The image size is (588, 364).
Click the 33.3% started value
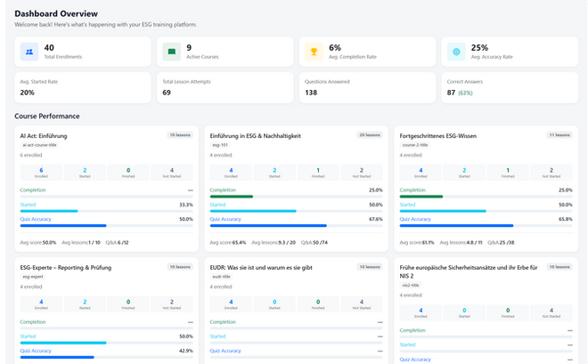(186, 205)
